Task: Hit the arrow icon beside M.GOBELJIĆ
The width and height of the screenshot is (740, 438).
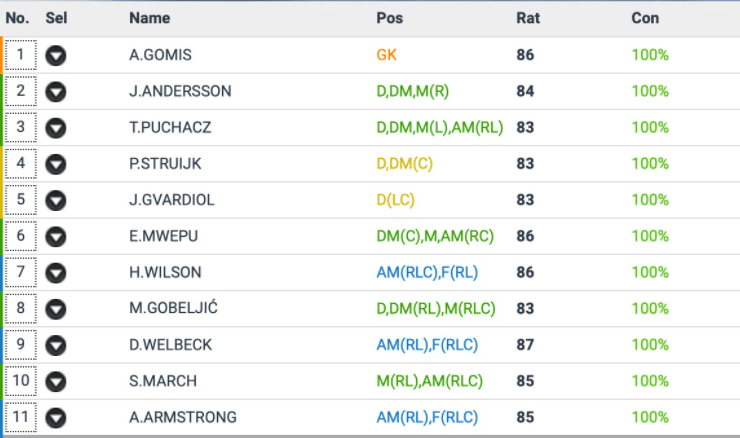Action: [x=56, y=308]
